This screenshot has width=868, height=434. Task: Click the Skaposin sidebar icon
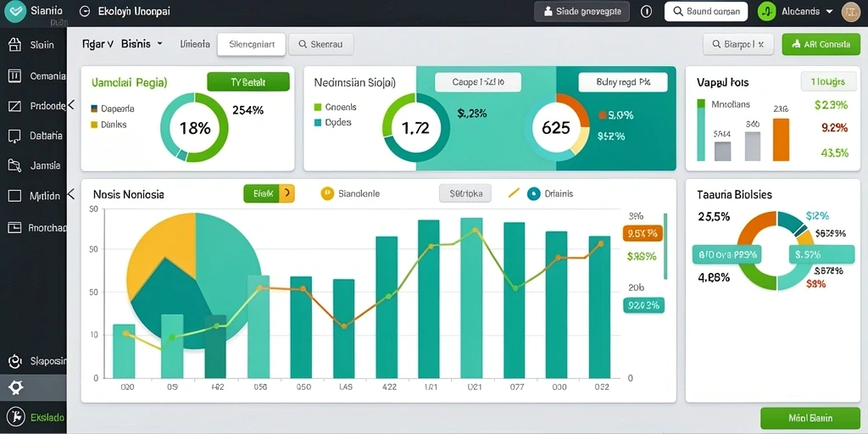coord(15,361)
